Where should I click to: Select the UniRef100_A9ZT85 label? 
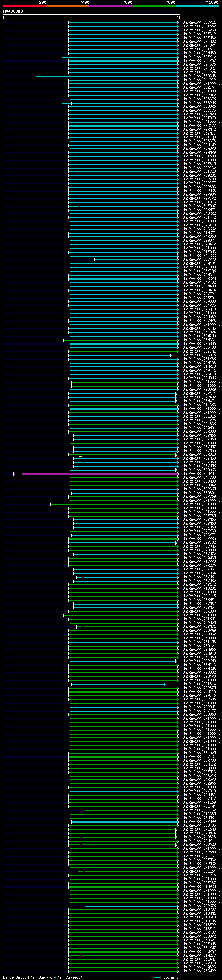point(199,516)
